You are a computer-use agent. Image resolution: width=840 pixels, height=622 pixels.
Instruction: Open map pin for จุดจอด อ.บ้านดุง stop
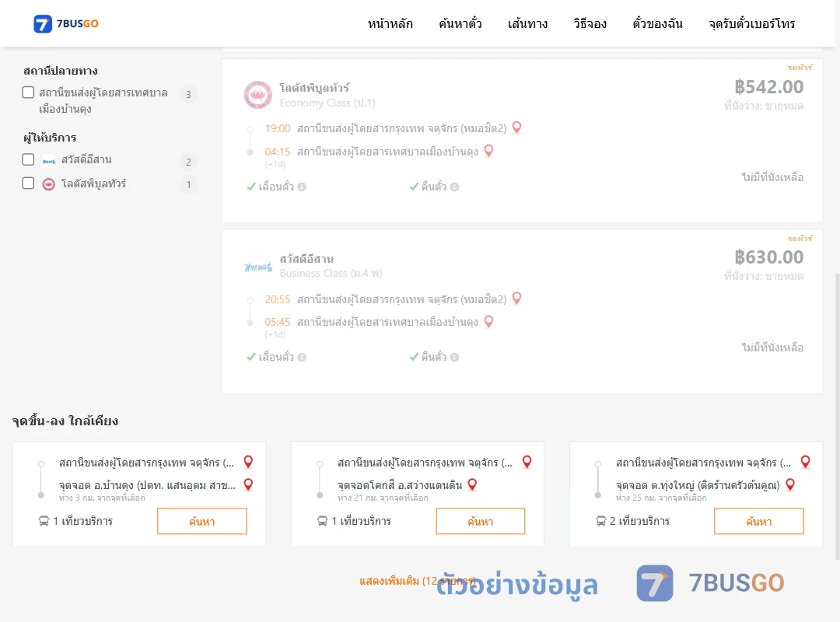tap(249, 485)
